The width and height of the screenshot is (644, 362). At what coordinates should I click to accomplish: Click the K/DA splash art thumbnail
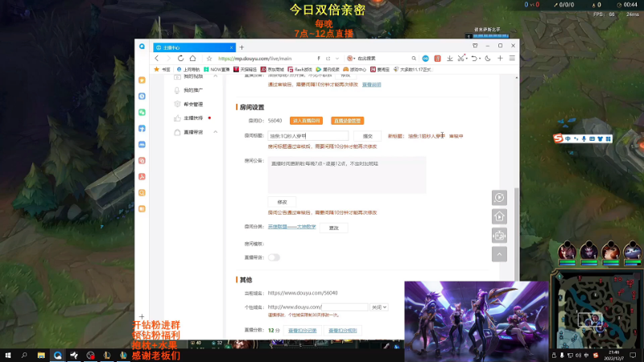pyautogui.click(x=477, y=321)
